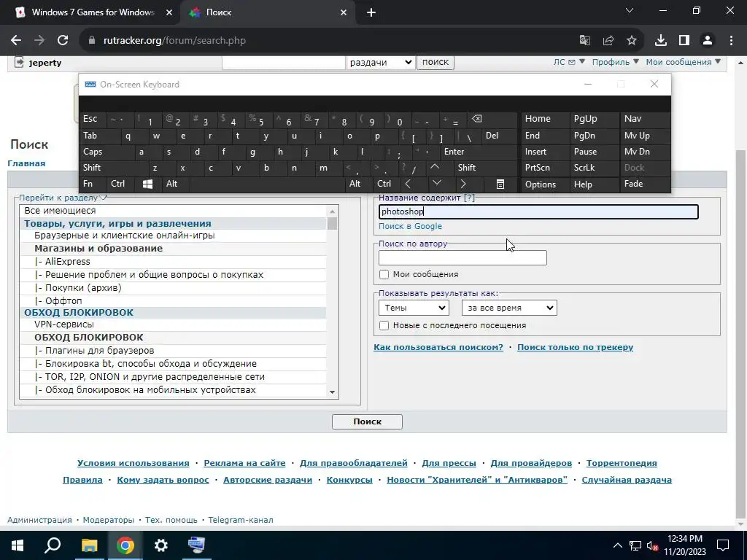Screen dimensions: 747x560
Task: Open the Торрентопедия footer link
Action: (x=622, y=463)
